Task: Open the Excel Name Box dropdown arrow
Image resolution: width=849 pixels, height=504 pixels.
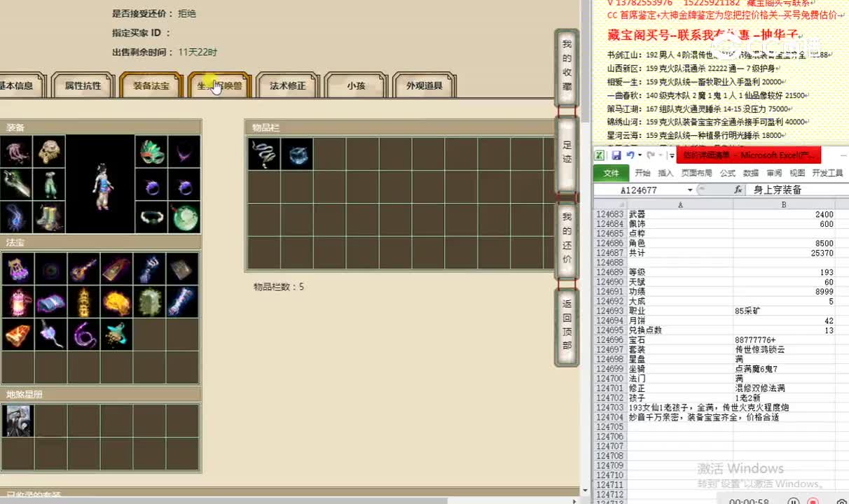Action: point(690,190)
